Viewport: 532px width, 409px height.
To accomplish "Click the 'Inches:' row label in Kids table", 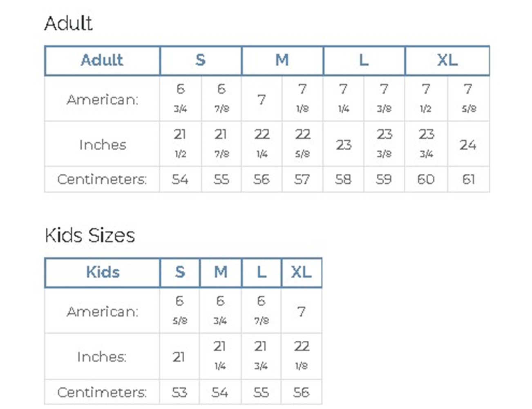I will pos(102,357).
